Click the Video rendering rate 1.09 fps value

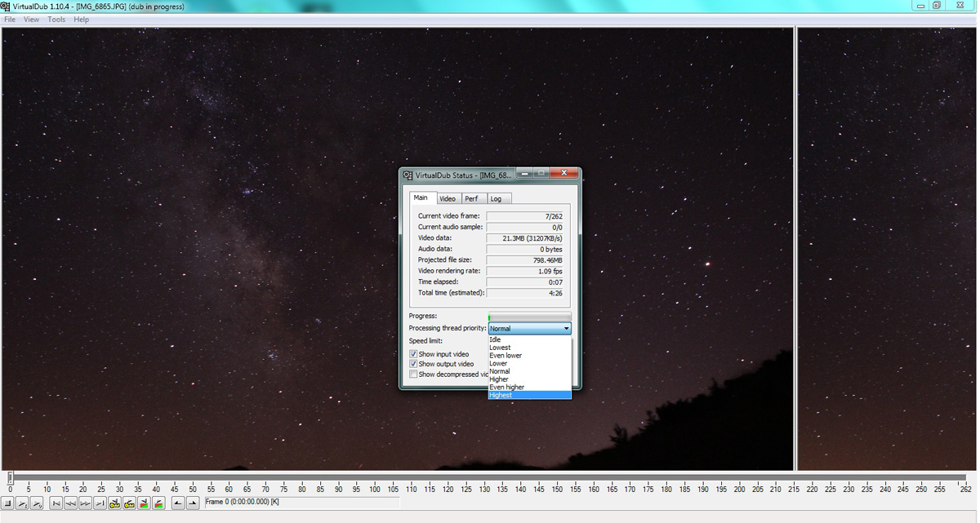pos(525,271)
